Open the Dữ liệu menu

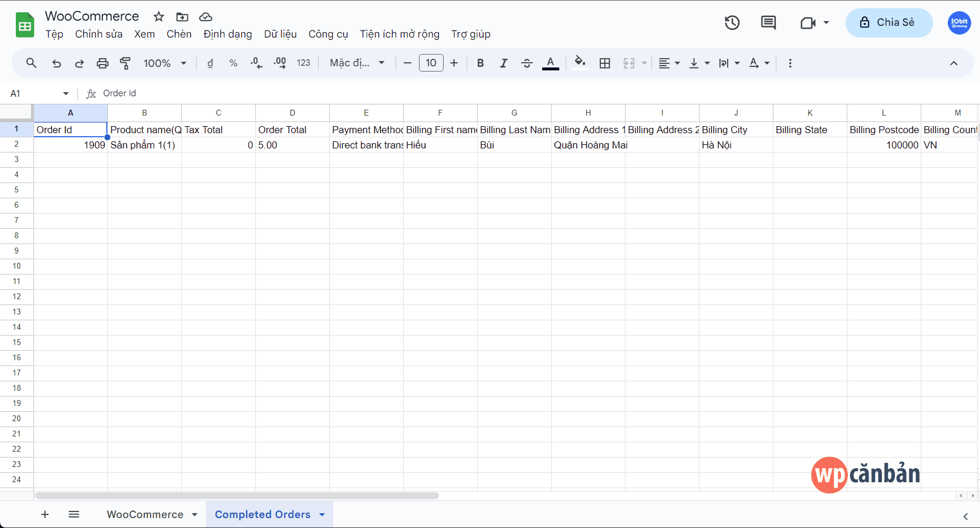[281, 34]
